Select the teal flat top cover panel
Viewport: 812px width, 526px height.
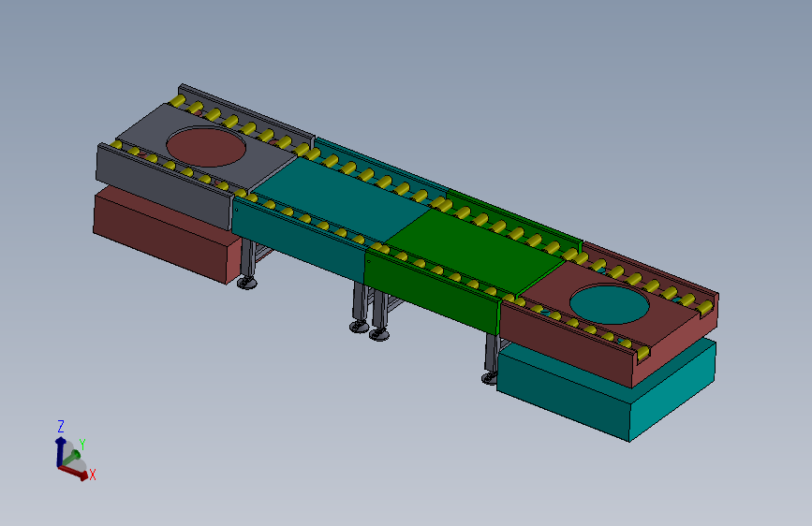[343, 199]
